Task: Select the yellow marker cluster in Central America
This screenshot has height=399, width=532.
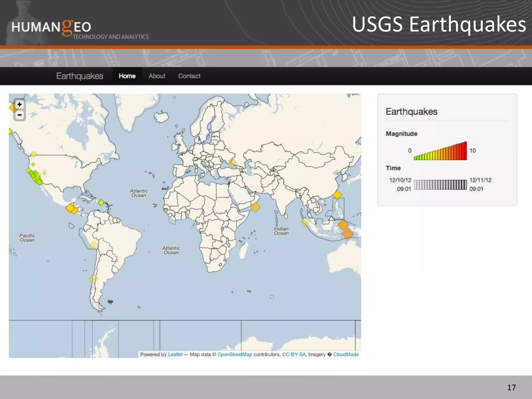Action: pos(71,208)
